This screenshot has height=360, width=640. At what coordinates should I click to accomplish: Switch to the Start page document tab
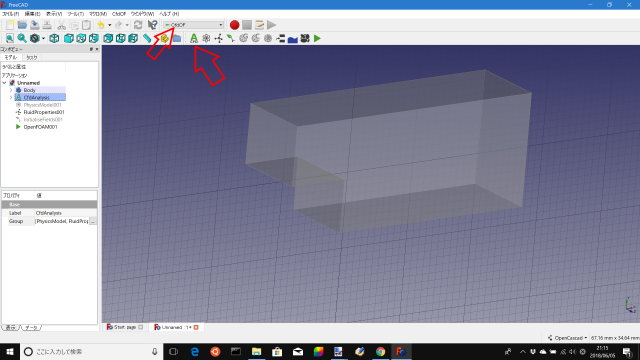[x=124, y=327]
